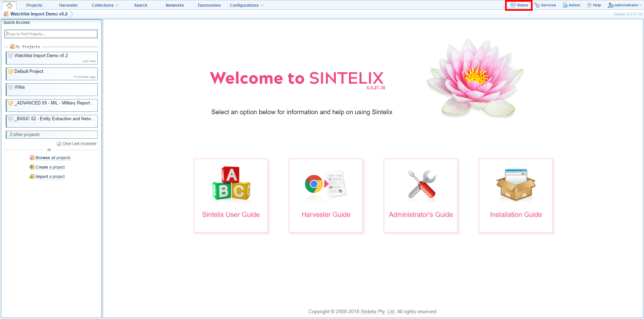Click the Installation Guide box icon
Viewport: 644px width, 319px height.
click(x=515, y=184)
